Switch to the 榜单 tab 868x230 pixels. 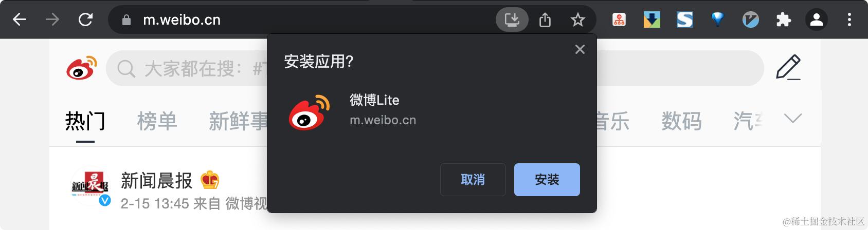[157, 121]
